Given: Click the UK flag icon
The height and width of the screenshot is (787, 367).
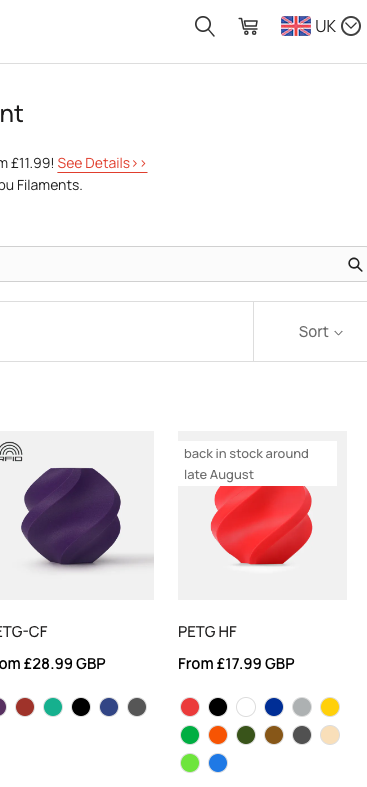Looking at the screenshot, I should coord(296,26).
